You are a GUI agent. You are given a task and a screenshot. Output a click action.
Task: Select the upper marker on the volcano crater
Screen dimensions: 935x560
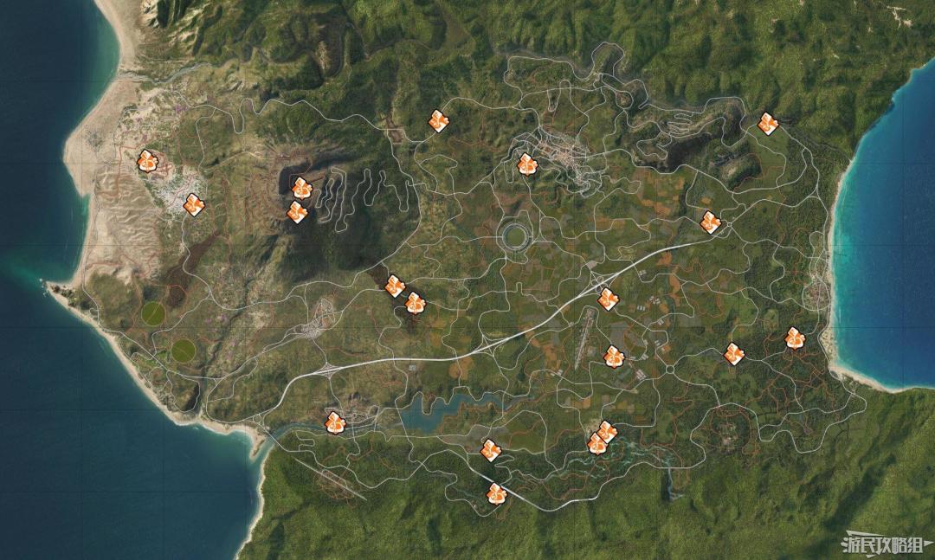click(x=302, y=189)
